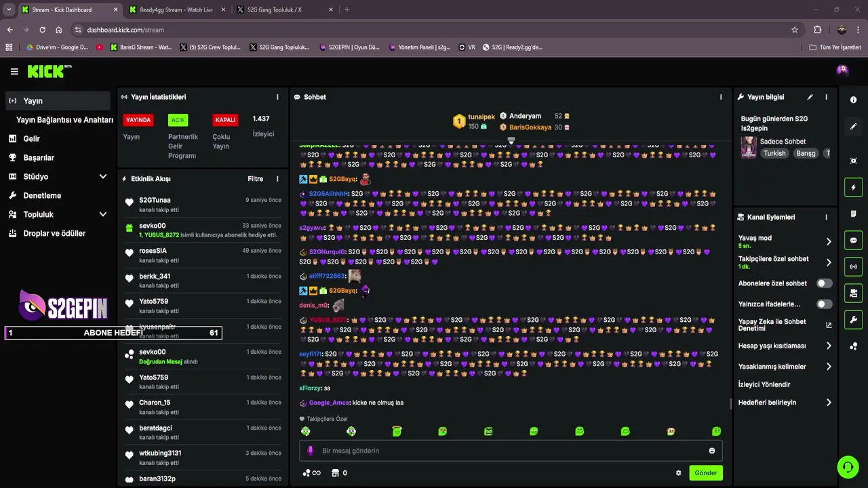Open Yavaş mod settings
Screen dimensions: 868x488
coord(785,241)
